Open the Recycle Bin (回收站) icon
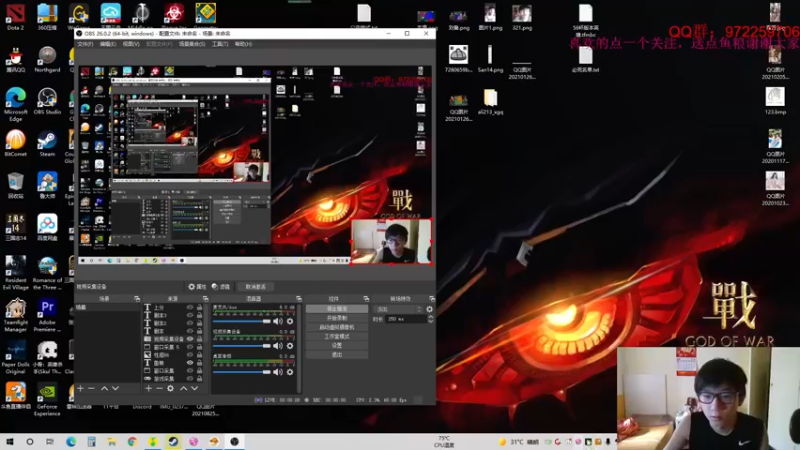The height and width of the screenshot is (450, 800). tap(15, 185)
